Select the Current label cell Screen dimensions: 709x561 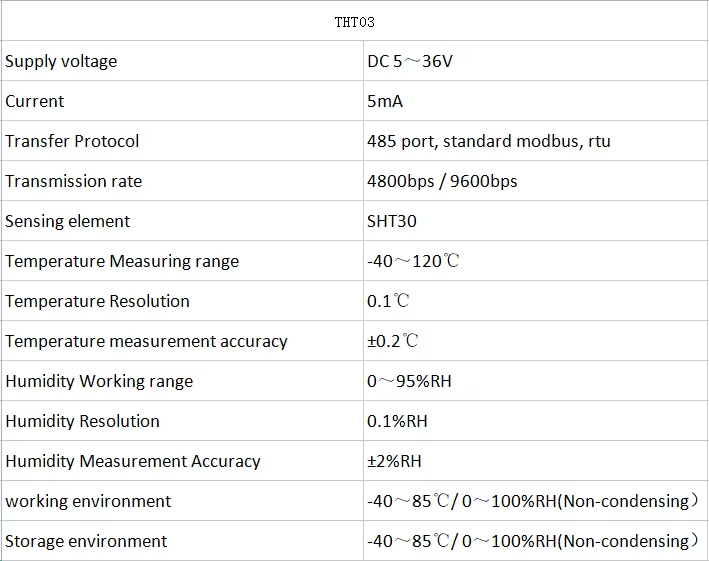(35, 101)
